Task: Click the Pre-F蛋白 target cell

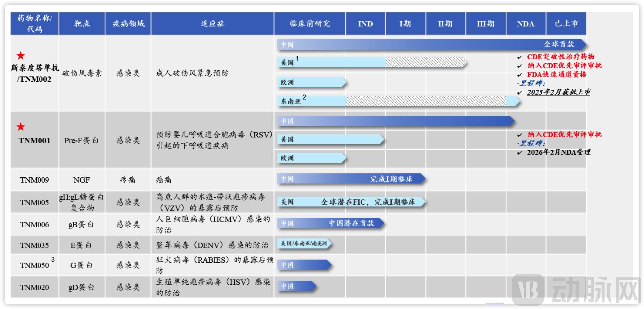Action: (81, 140)
